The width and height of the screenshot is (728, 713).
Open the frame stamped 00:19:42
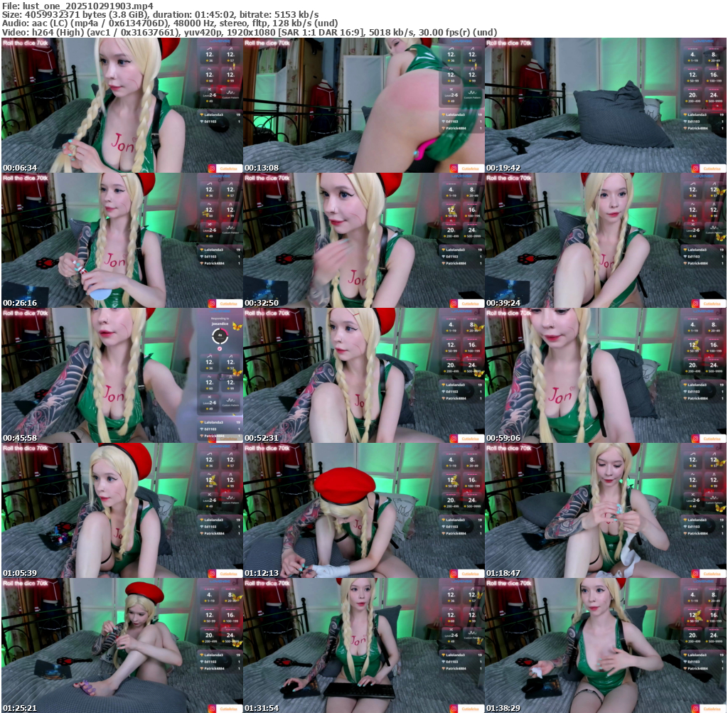pyautogui.click(x=606, y=105)
